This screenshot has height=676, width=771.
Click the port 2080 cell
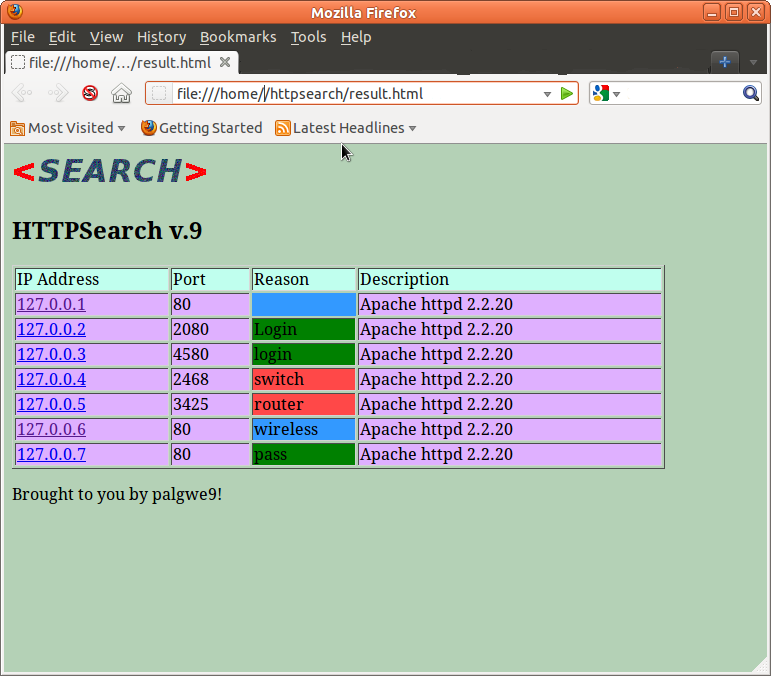(210, 329)
